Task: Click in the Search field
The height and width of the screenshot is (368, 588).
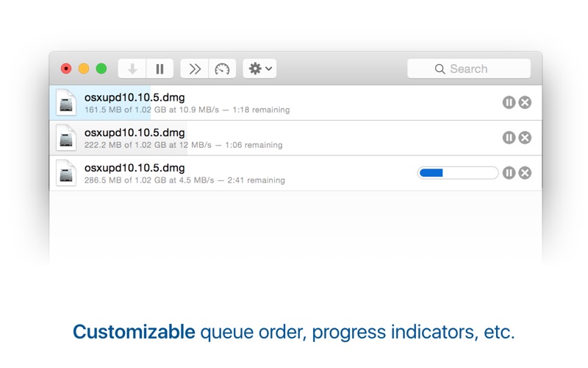Action: pyautogui.click(x=469, y=68)
